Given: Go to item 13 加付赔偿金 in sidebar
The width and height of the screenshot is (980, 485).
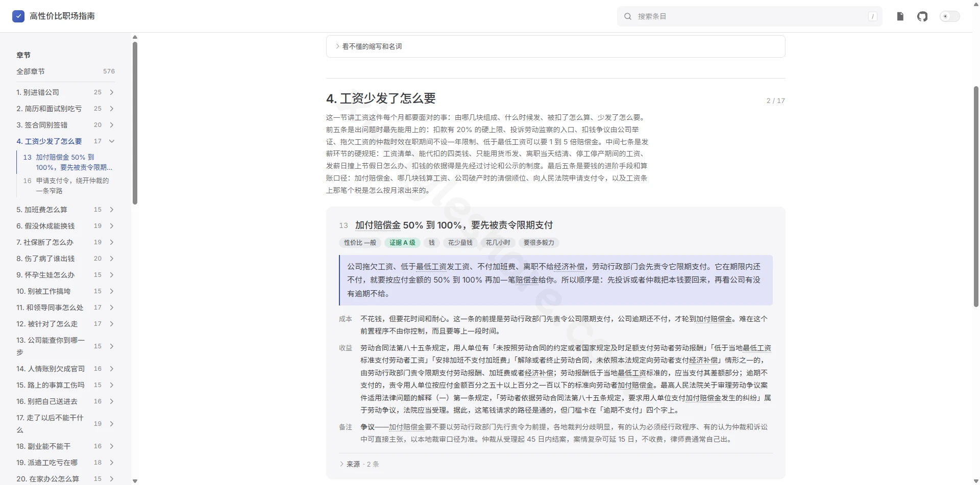Looking at the screenshot, I should click(x=68, y=162).
